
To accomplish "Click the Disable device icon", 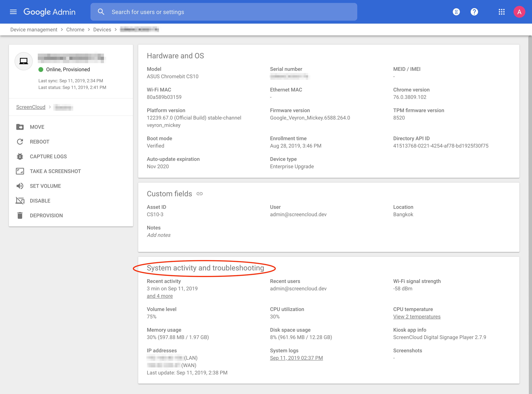I will tap(20, 201).
